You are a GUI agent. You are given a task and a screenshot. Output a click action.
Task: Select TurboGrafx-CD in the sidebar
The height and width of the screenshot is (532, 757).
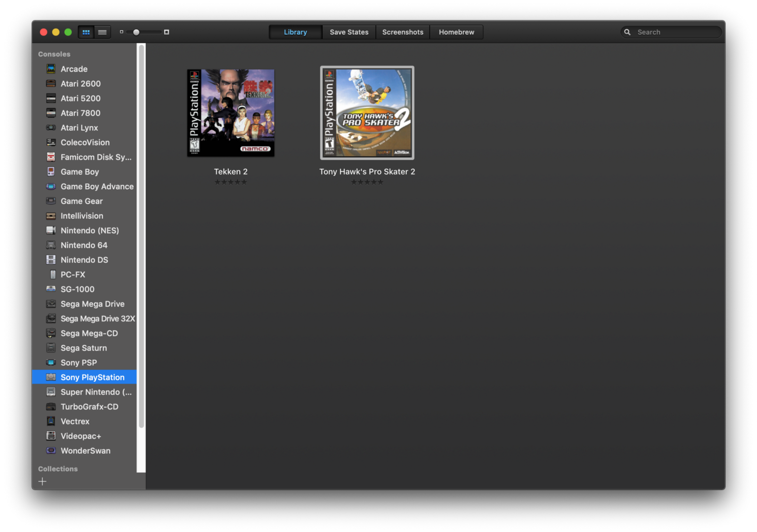click(84, 407)
